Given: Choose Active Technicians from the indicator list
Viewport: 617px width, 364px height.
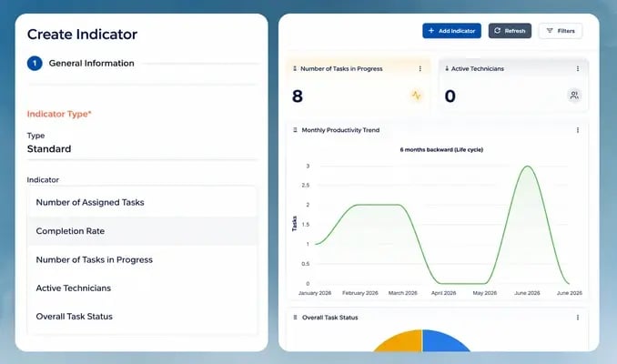Looking at the screenshot, I should pos(143,288).
